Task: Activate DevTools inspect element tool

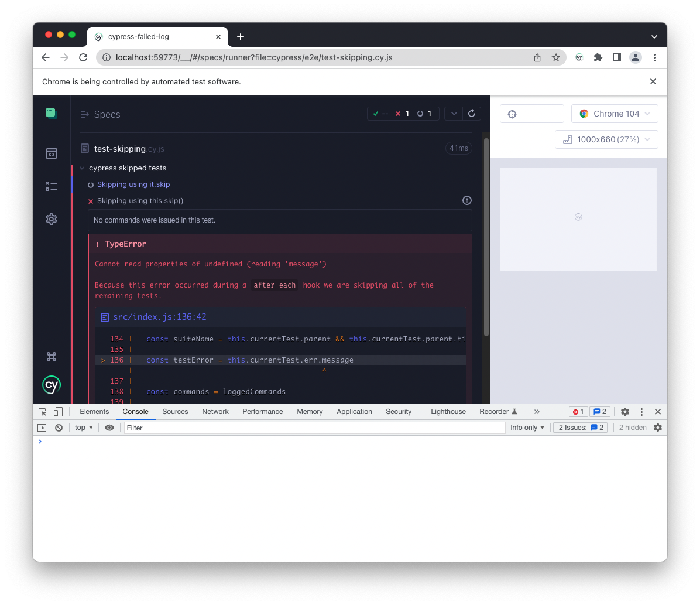Action: tap(42, 412)
